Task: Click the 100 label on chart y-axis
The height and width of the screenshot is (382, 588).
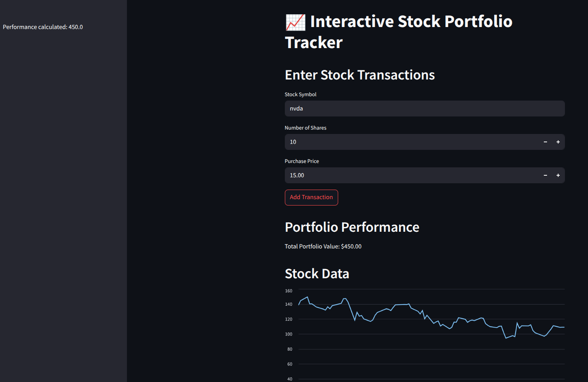Action: click(288, 334)
